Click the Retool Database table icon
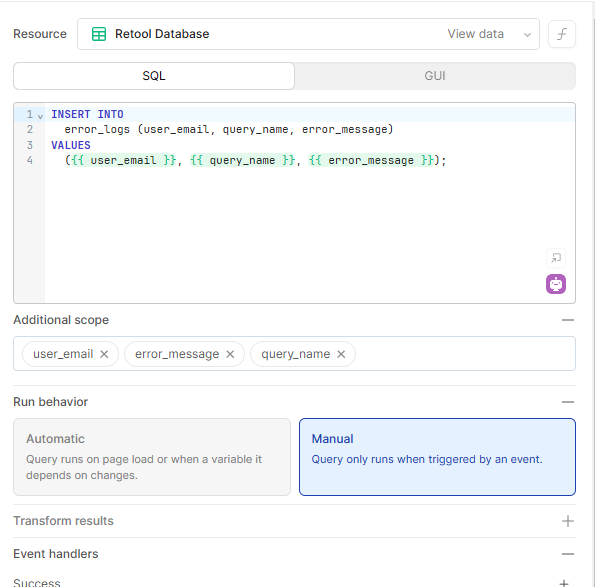 [99, 34]
